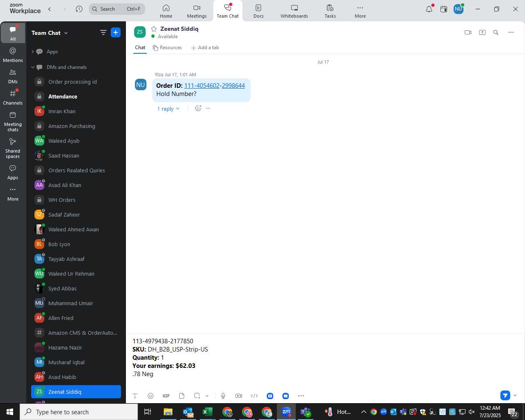Image resolution: width=525 pixels, height=420 pixels.
Task: Click the NU profile avatar in title bar
Action: pyautogui.click(x=459, y=9)
